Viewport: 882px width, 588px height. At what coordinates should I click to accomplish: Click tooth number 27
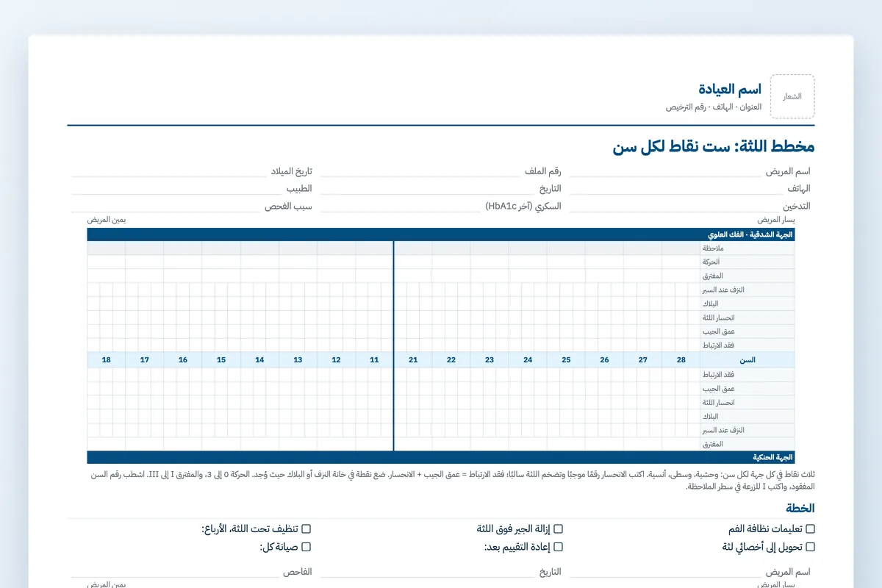coord(643,360)
